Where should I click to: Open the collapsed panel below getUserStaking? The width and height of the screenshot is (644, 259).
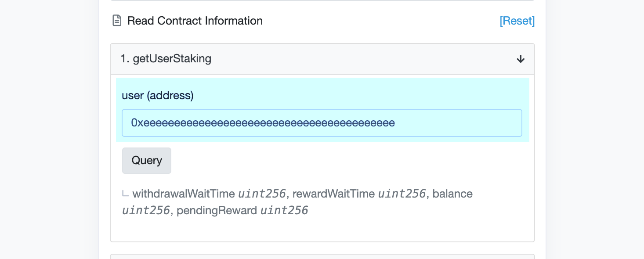click(x=322, y=256)
